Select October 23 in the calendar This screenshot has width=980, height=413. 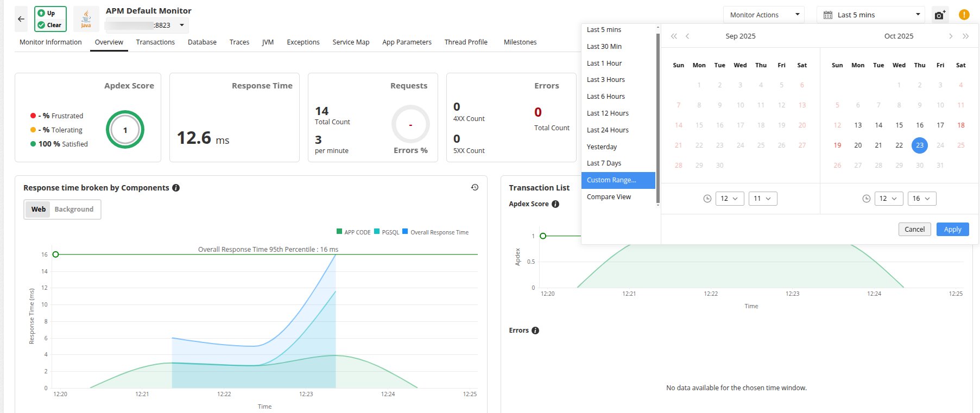coord(920,145)
